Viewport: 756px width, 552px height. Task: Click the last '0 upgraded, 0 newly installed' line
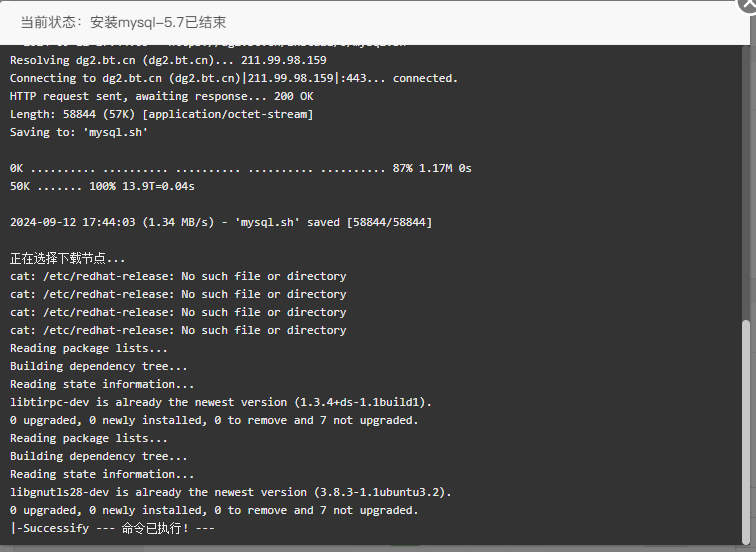point(214,510)
